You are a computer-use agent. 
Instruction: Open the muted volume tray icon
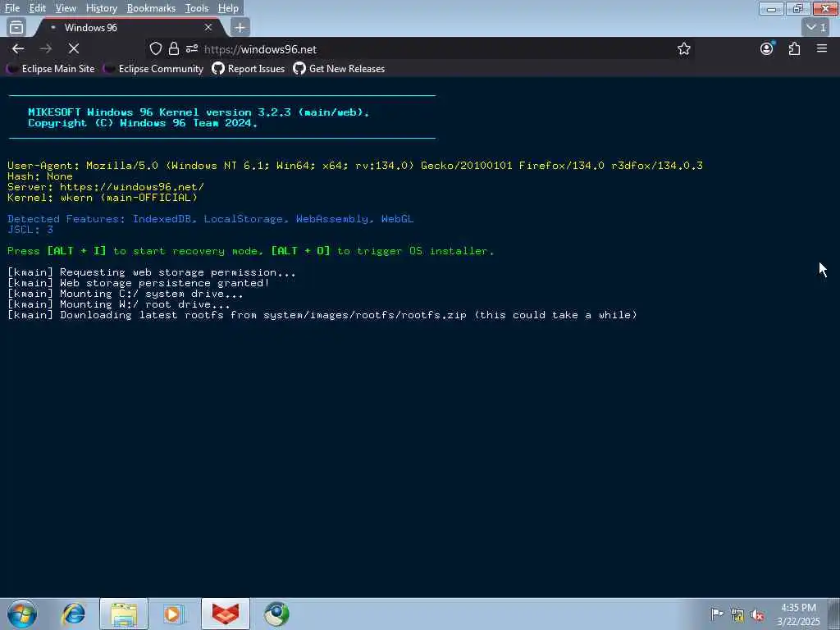coord(757,614)
